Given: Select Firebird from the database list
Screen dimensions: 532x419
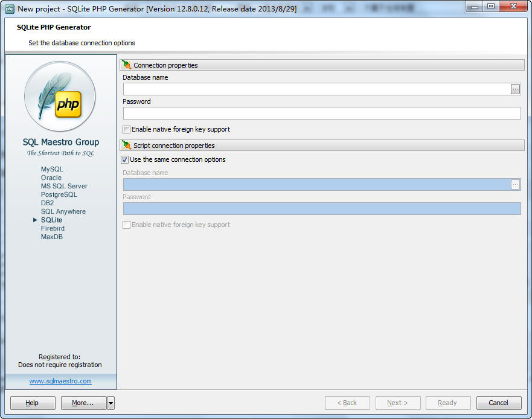Looking at the screenshot, I should (x=53, y=228).
